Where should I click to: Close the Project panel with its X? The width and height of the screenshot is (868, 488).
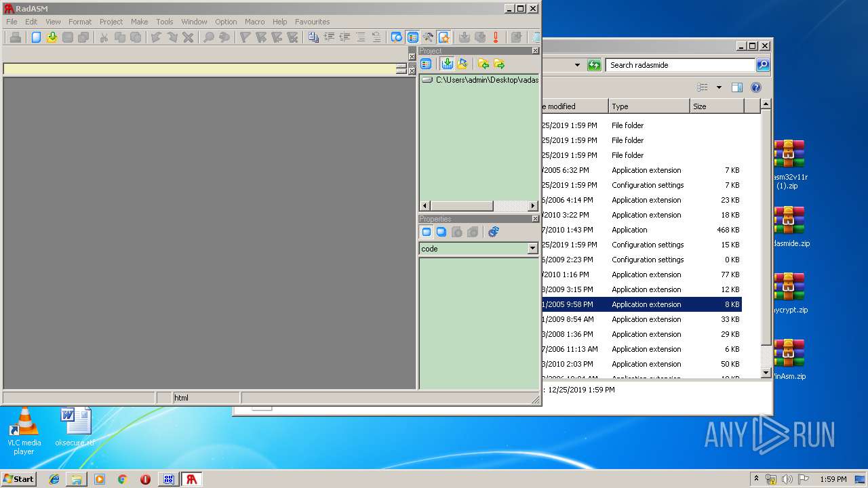[535, 51]
